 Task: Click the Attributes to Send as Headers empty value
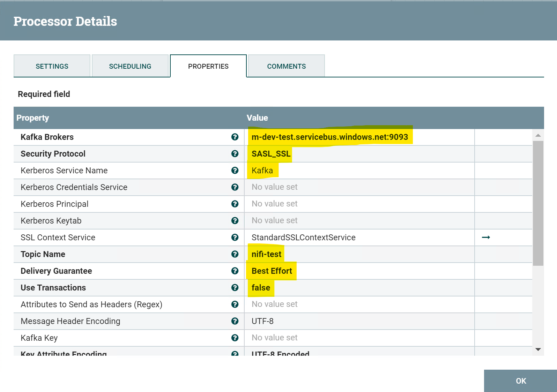pyautogui.click(x=275, y=304)
